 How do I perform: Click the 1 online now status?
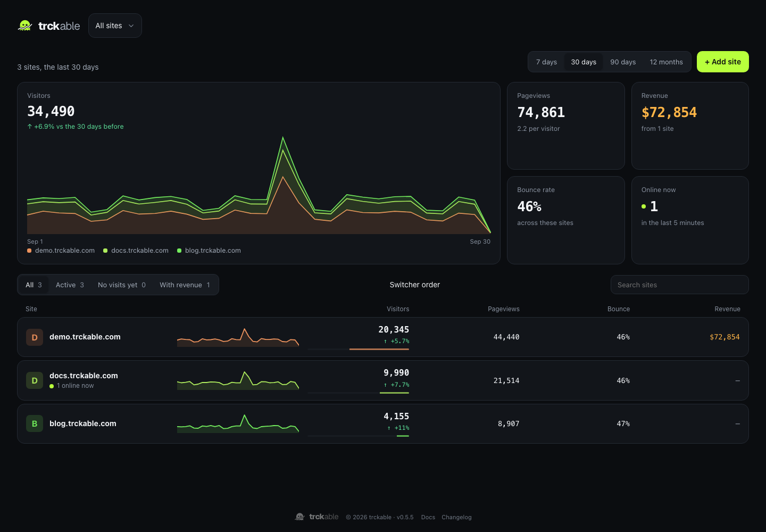click(72, 386)
